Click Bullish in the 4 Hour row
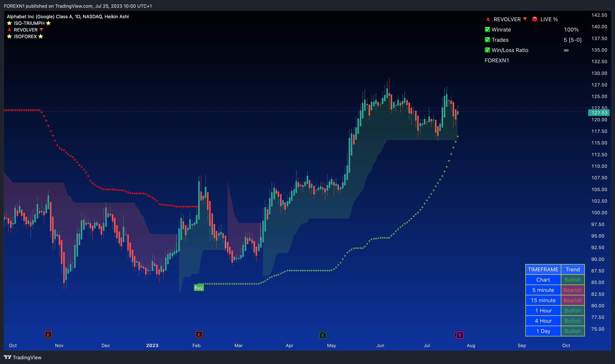615x364 pixels. click(x=573, y=321)
